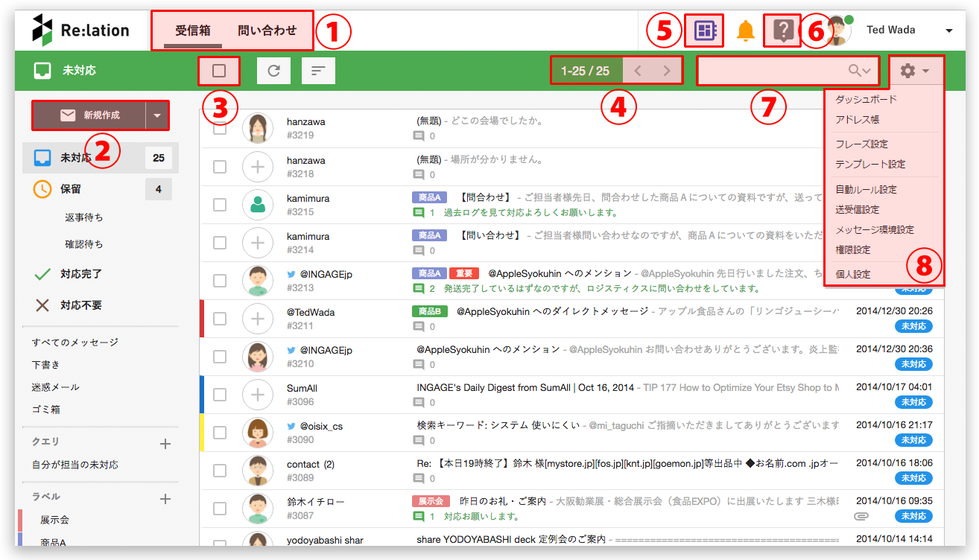
Task: Add a new label with plus icon
Action: point(165,499)
